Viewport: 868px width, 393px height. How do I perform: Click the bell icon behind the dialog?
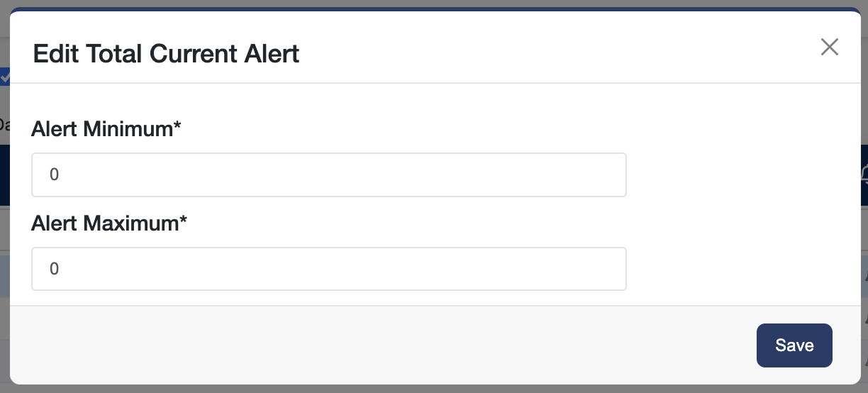(x=864, y=174)
